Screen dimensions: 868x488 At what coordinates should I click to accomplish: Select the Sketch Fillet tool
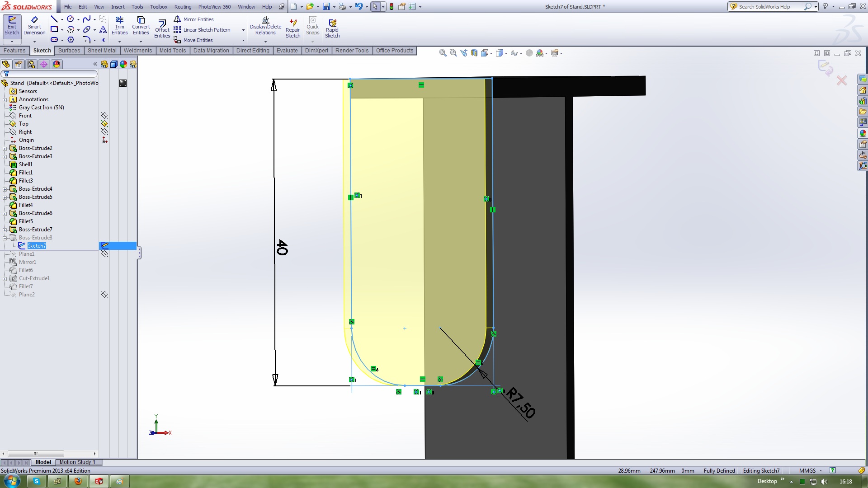87,40
